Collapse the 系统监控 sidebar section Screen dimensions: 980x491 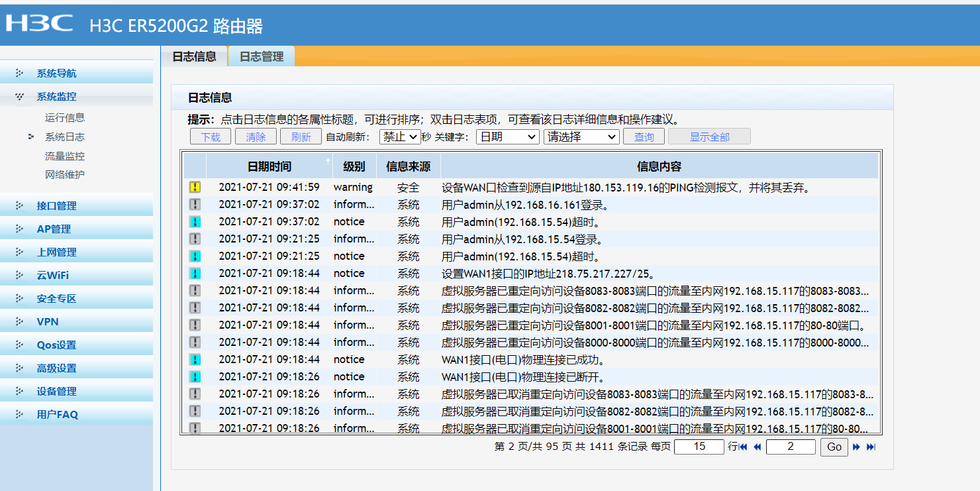click(x=56, y=97)
